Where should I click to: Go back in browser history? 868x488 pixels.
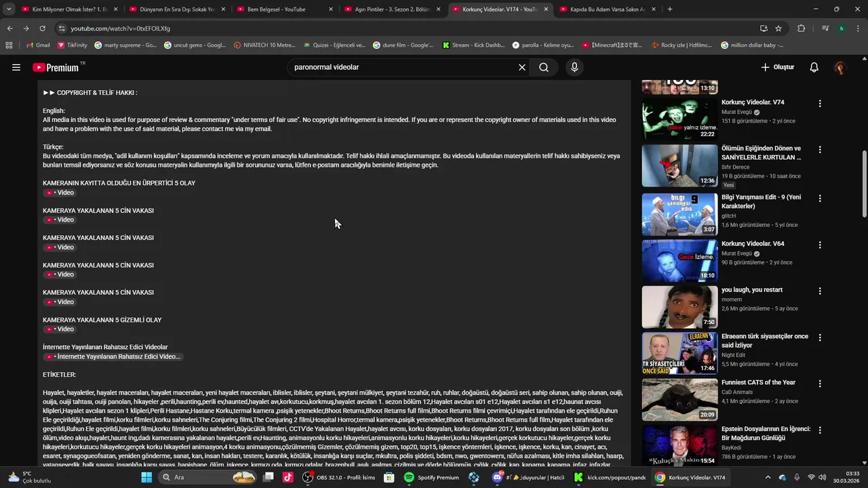(9, 28)
